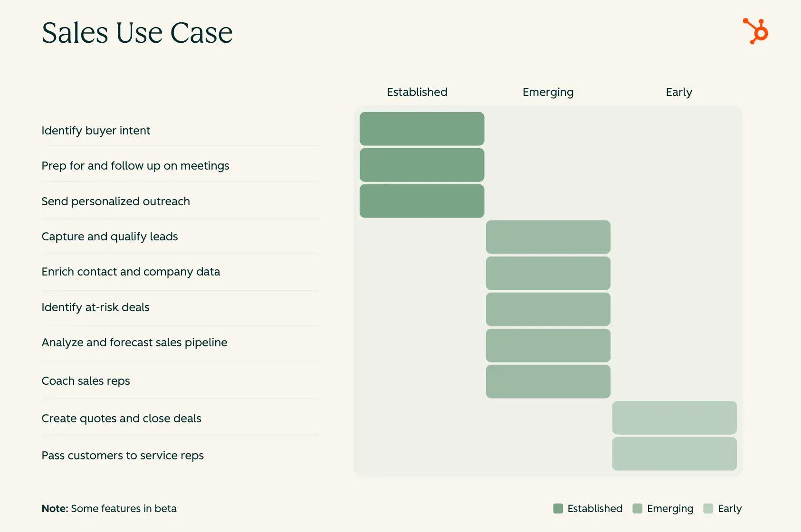Click the Emerging legend color square
This screenshot has height=532, width=801.
(x=638, y=509)
